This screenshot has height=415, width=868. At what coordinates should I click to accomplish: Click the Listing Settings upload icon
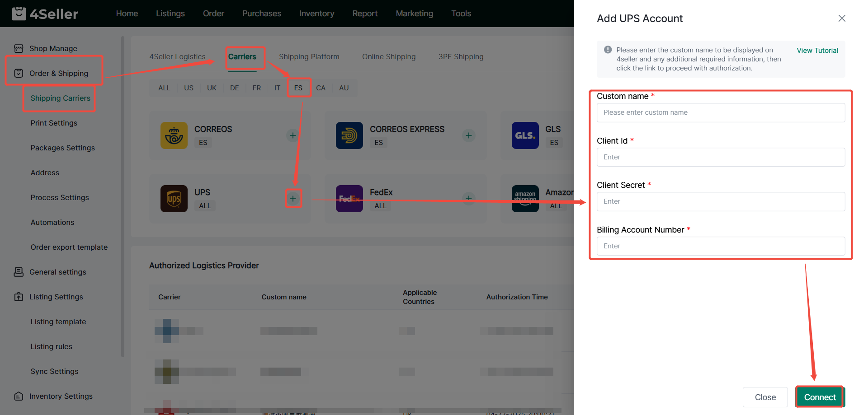tap(19, 297)
